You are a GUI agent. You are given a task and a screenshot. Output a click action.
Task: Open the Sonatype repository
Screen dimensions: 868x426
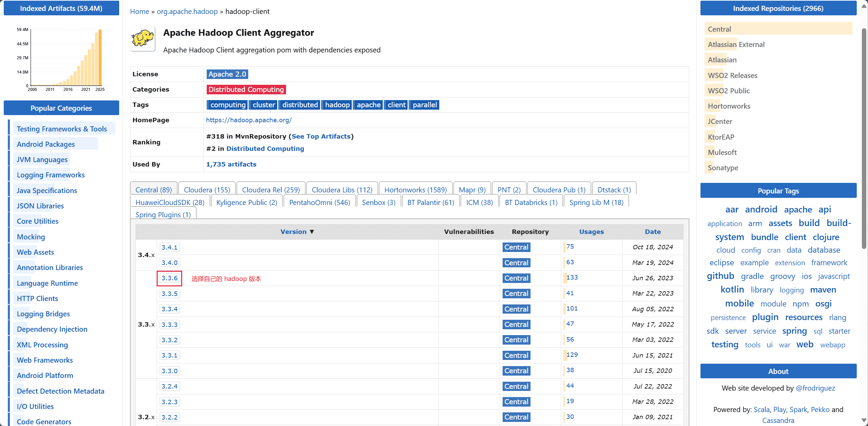click(x=723, y=168)
